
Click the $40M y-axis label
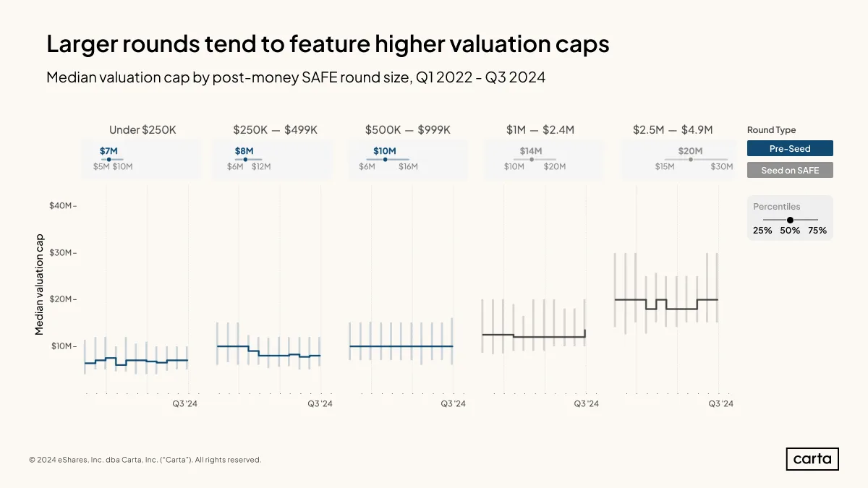pyautogui.click(x=61, y=206)
